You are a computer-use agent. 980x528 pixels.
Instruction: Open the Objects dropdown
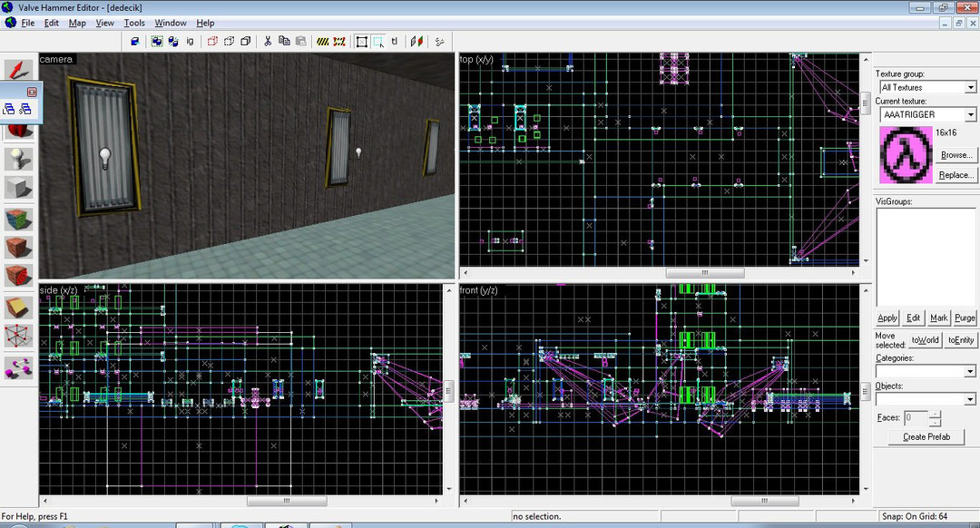coord(971,398)
